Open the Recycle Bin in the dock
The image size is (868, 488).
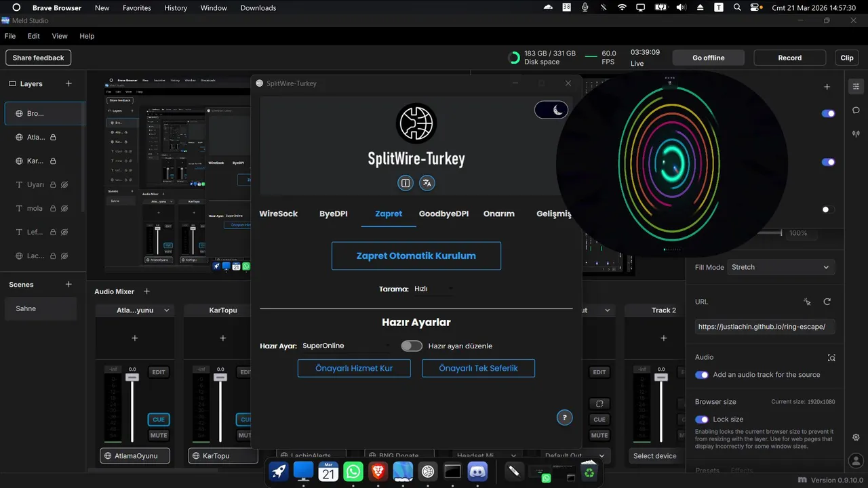[589, 472]
